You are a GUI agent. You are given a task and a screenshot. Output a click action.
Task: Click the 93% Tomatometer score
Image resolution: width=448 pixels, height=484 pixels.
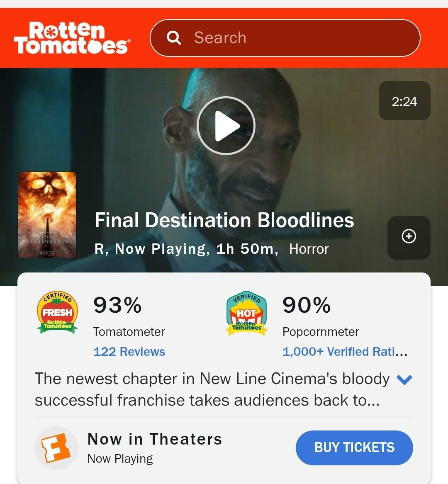point(118,305)
